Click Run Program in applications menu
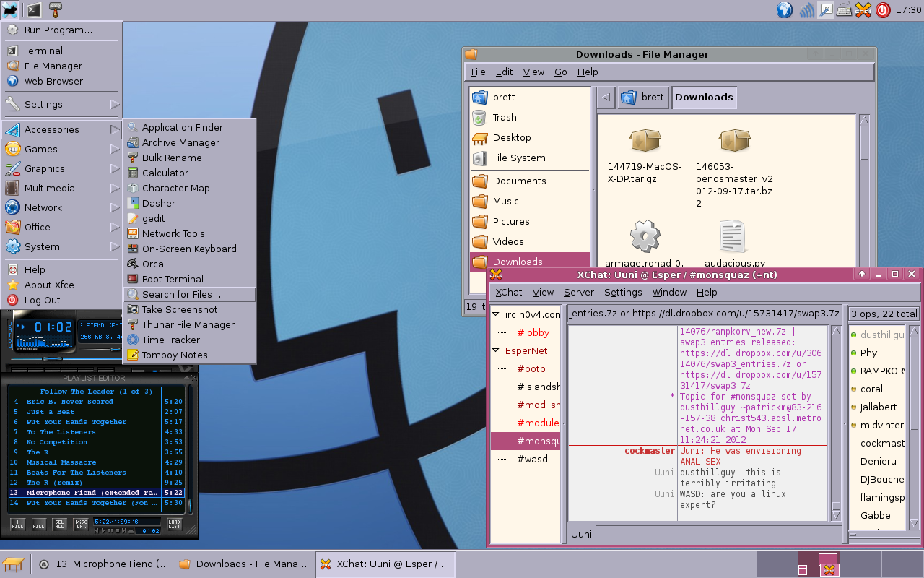This screenshot has width=924, height=578. tap(62, 30)
